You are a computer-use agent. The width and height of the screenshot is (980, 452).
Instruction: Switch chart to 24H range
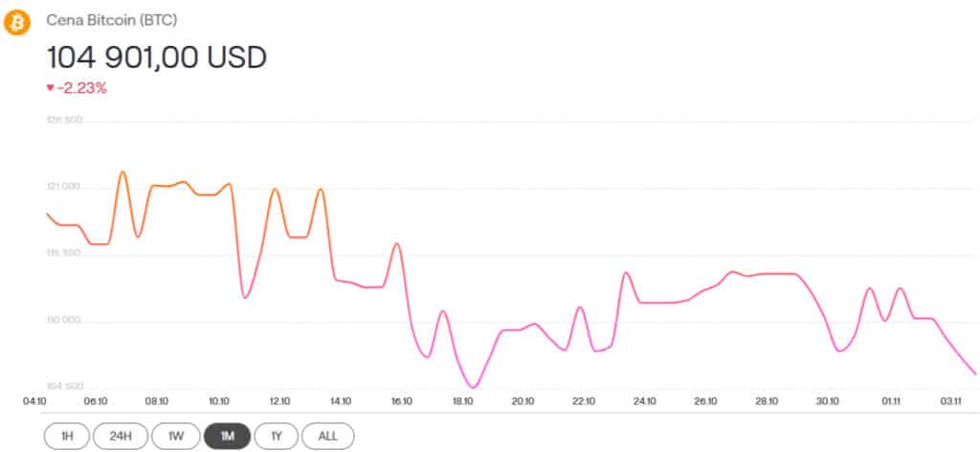(x=121, y=437)
